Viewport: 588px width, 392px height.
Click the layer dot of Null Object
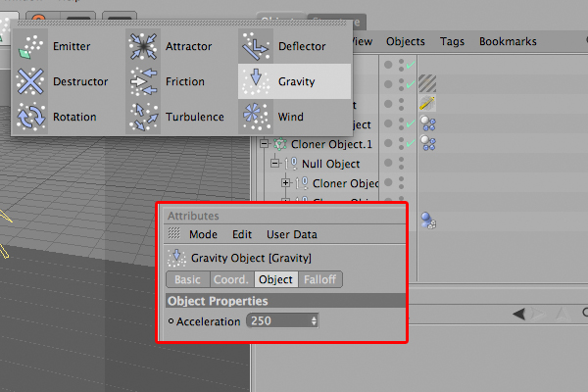[388, 163]
